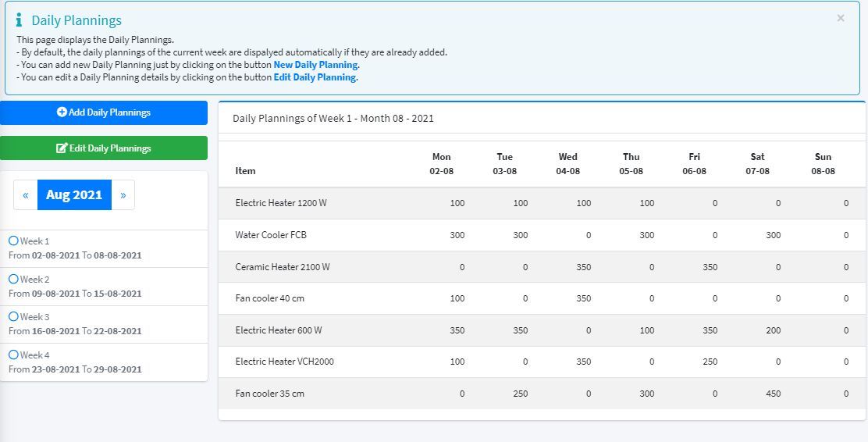
Task: Select the Electric Heater 1200 W row
Action: [281, 203]
